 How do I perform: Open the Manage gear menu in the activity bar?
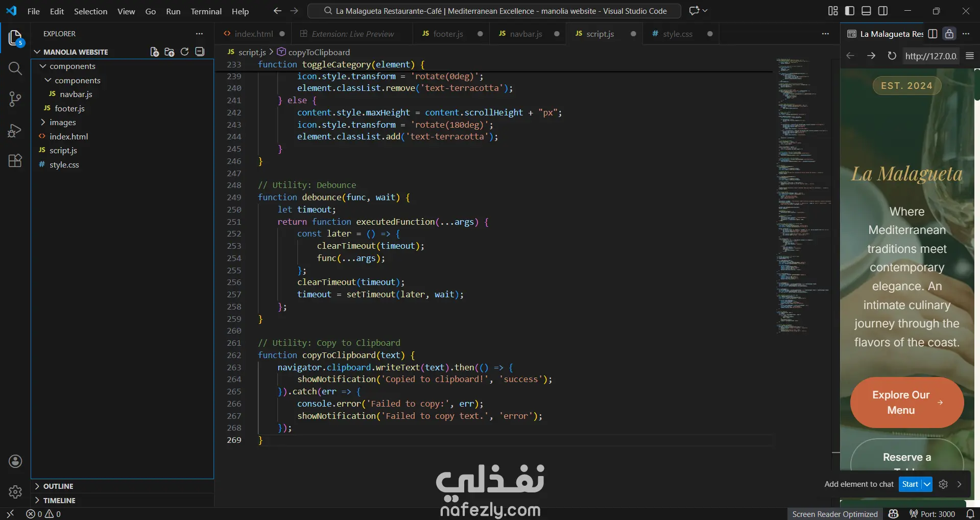click(x=15, y=491)
